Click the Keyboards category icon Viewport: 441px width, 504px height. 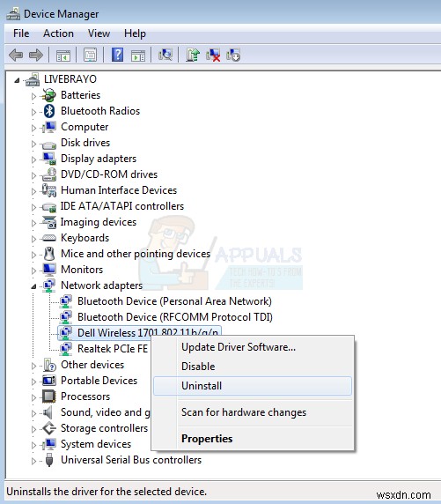(49, 238)
